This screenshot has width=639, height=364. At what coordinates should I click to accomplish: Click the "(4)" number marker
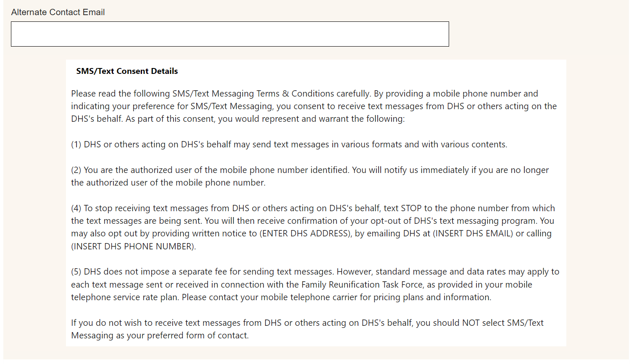pyautogui.click(x=76, y=208)
